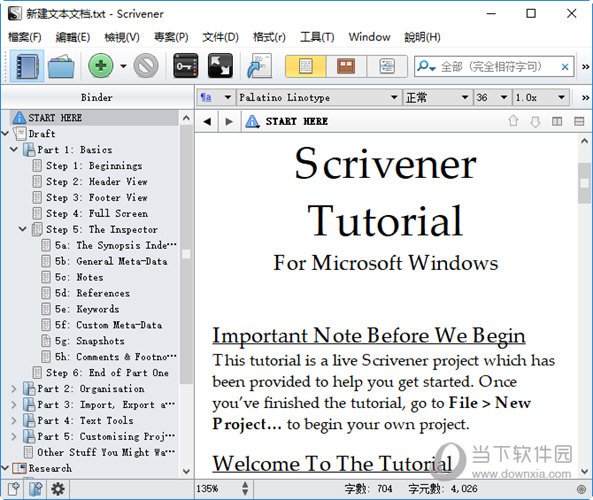Open the Collections folder icon
Screen dimensions: 593x500
click(x=61, y=67)
